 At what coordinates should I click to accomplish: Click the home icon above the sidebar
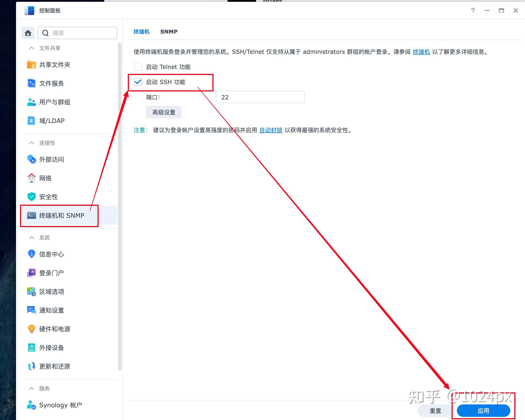[x=28, y=33]
